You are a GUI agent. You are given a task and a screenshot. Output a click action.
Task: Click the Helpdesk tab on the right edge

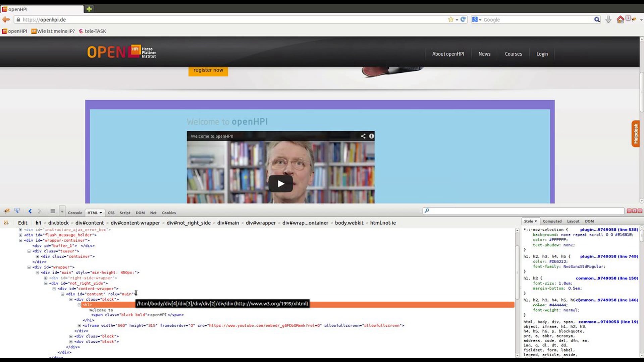[x=636, y=134]
